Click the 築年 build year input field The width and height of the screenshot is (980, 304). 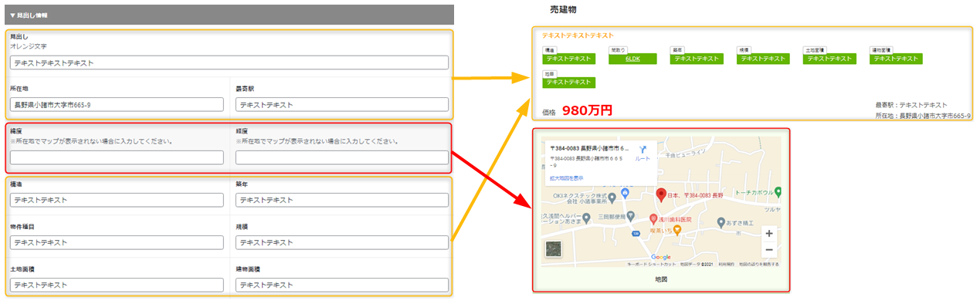pos(342,200)
